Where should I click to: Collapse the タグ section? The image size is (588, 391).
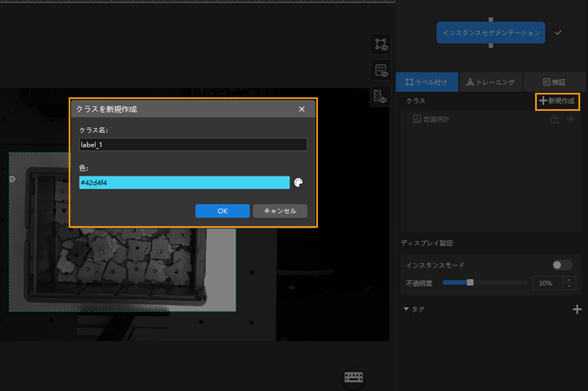coord(406,309)
